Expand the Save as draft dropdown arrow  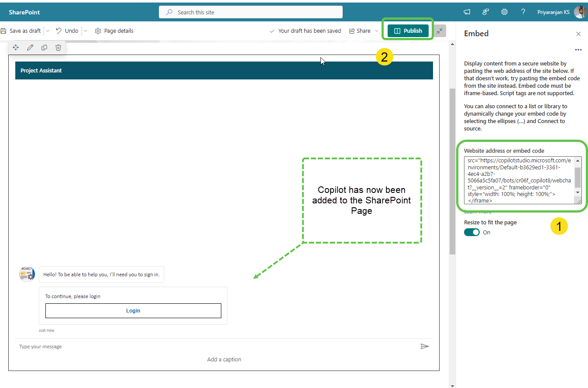(48, 31)
